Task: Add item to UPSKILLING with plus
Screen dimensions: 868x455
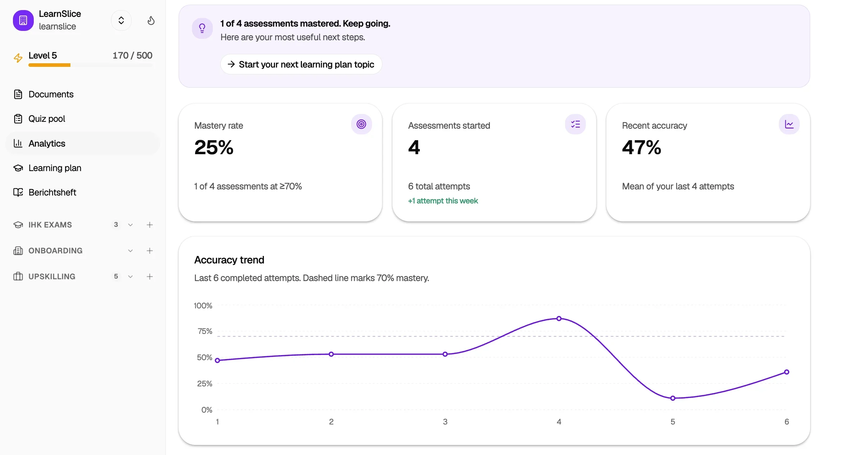Action: point(150,276)
